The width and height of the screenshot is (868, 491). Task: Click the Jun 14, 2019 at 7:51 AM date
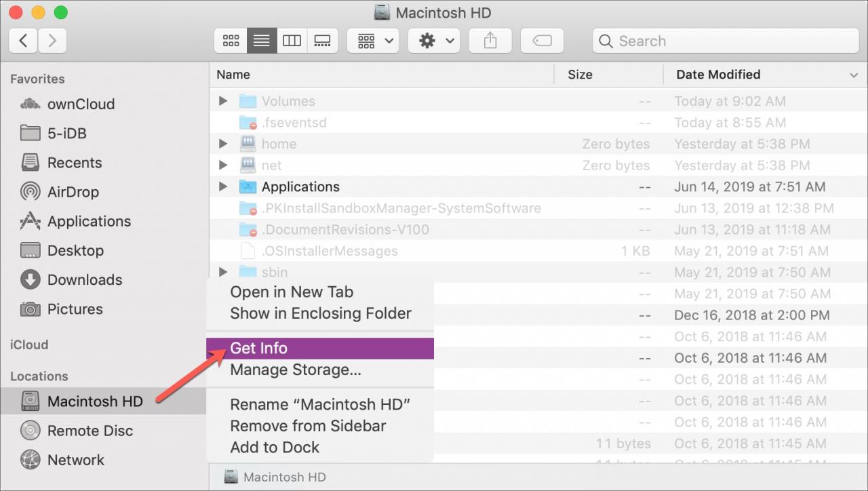(x=750, y=186)
